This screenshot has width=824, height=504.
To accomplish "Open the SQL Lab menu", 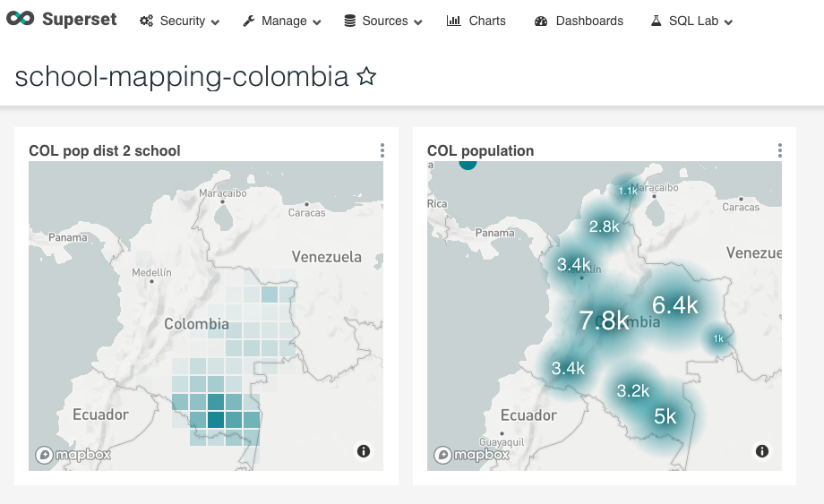I will pos(691,21).
